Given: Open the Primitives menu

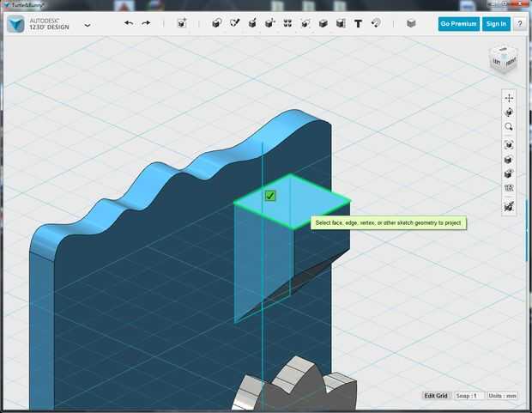Looking at the screenshot, I should click(216, 23).
